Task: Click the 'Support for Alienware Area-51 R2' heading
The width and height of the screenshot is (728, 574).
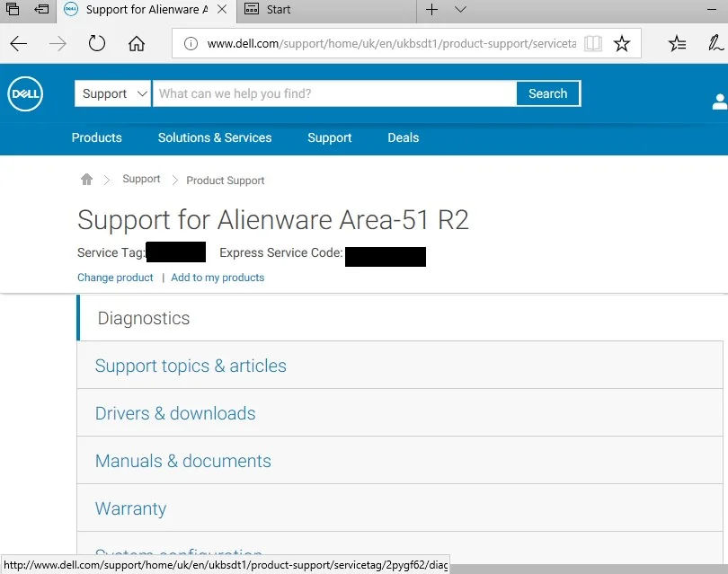Action: (273, 220)
